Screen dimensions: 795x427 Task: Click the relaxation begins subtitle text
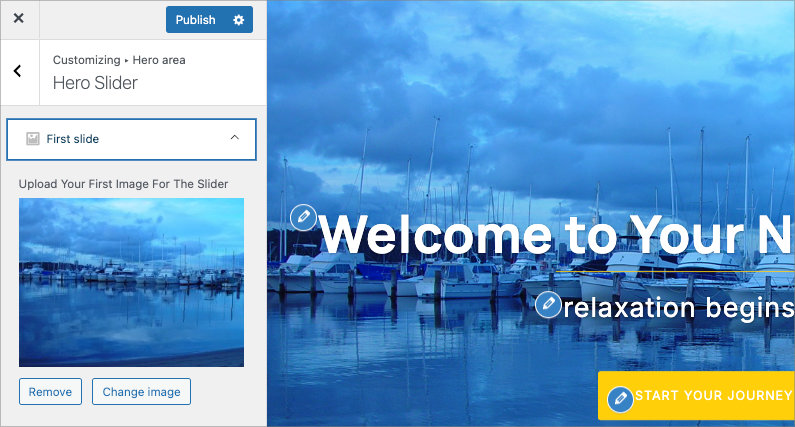678,308
